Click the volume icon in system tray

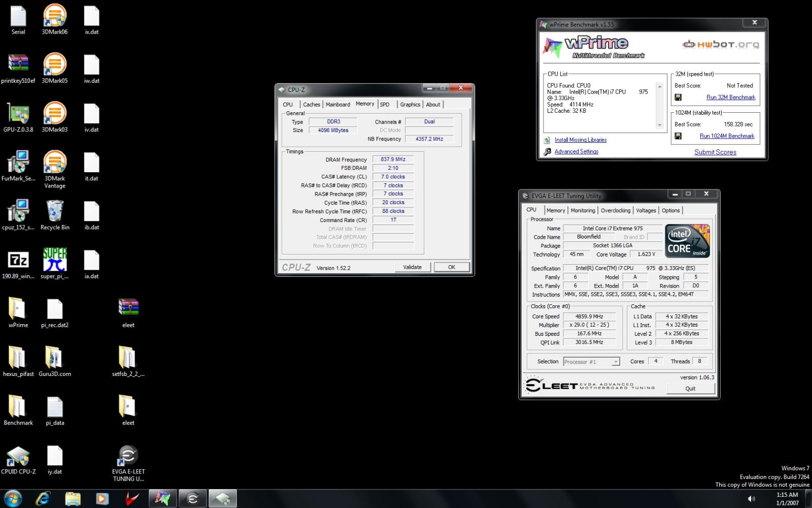click(x=751, y=499)
